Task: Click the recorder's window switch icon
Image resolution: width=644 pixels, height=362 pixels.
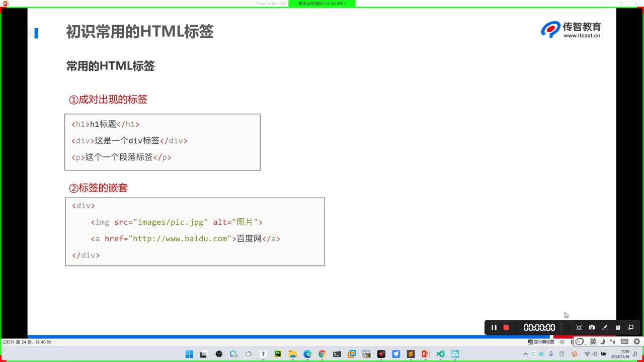Action: (631, 327)
